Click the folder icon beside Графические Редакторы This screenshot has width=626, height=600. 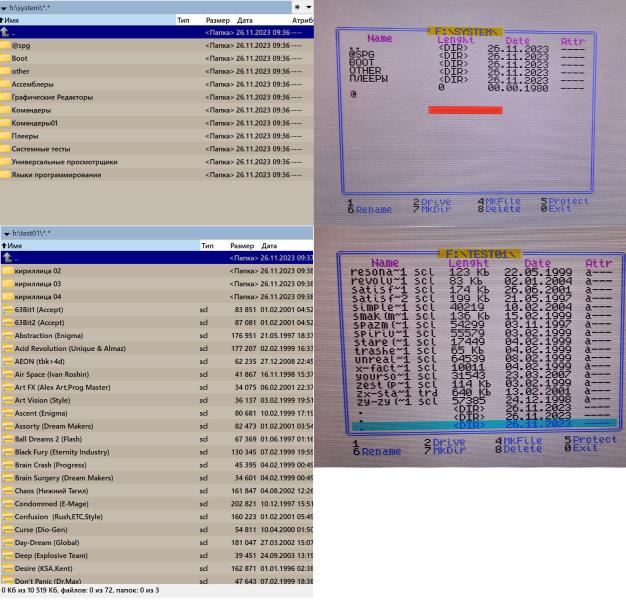point(7,97)
